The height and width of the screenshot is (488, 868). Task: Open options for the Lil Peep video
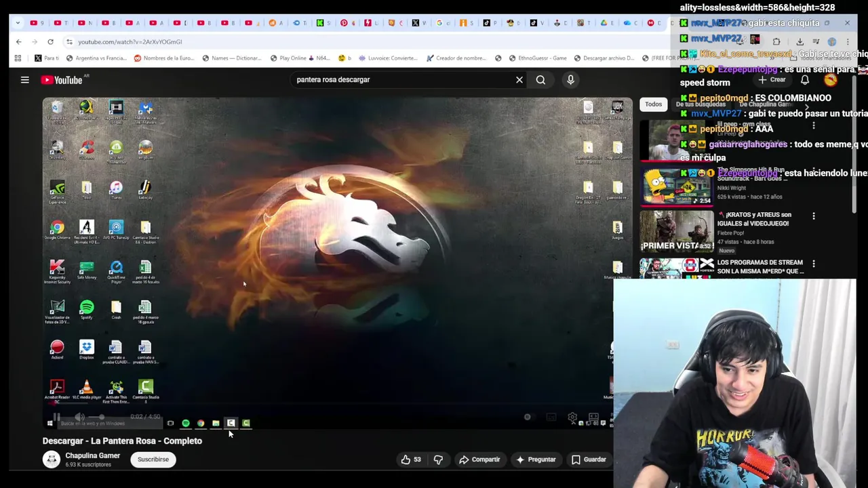pos(814,125)
